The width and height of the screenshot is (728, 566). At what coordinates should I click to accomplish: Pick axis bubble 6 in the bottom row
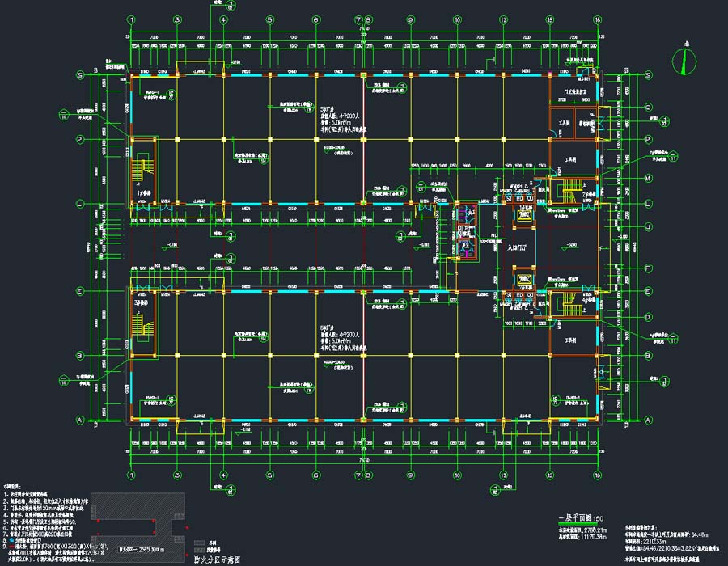[x=316, y=475]
